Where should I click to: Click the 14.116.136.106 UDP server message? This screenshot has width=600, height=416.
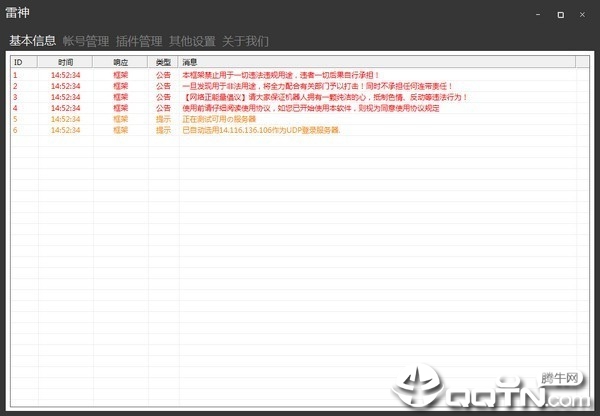pyautogui.click(x=261, y=131)
